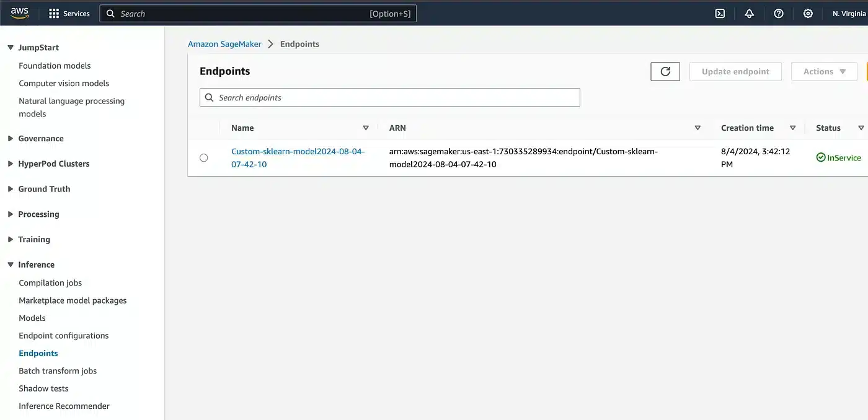Collapse the Inference section
The image size is (868, 420).
11,265
